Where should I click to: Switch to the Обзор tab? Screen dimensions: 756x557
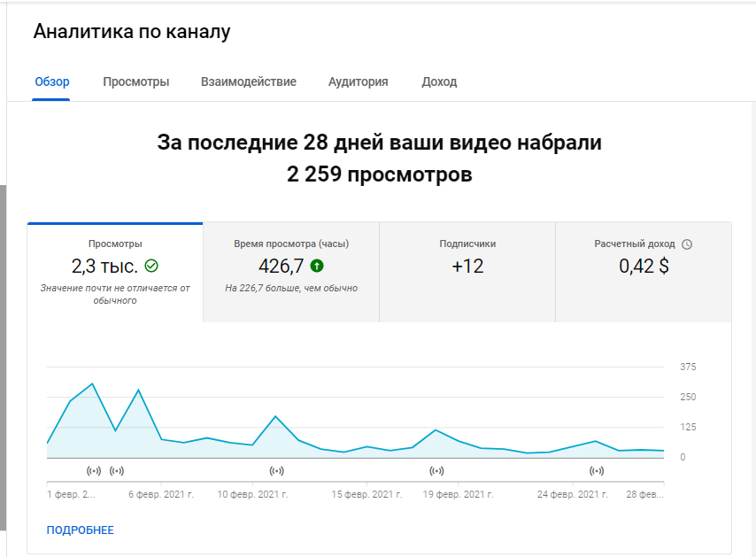[51, 82]
